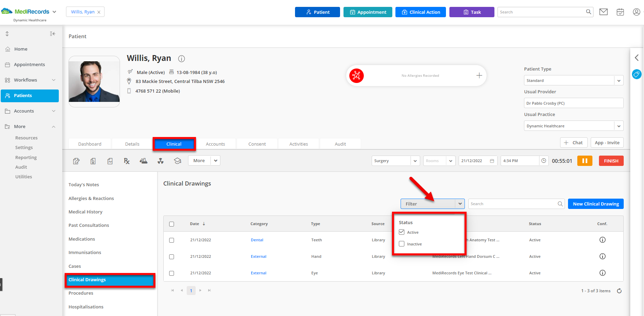The image size is (644, 316).
Task: Click the blue Patient button in header
Action: click(317, 12)
